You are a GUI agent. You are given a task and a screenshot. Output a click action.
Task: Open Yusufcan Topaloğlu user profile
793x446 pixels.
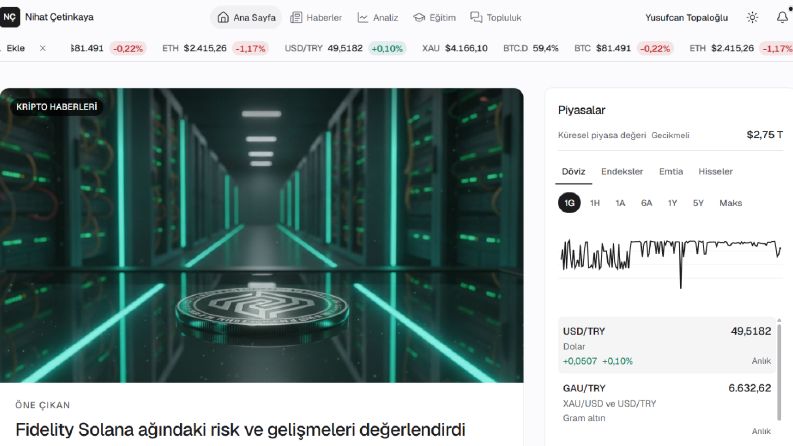coord(686,18)
